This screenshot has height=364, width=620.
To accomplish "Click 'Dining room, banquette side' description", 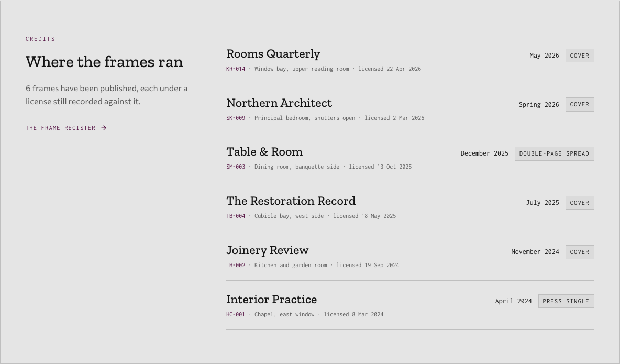I will coord(297,167).
